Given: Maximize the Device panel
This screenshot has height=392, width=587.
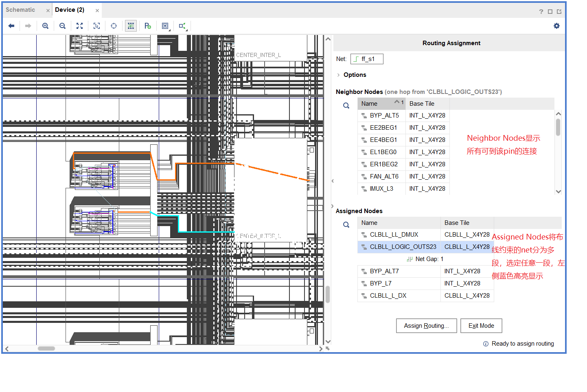Looking at the screenshot, I should click(x=550, y=12).
